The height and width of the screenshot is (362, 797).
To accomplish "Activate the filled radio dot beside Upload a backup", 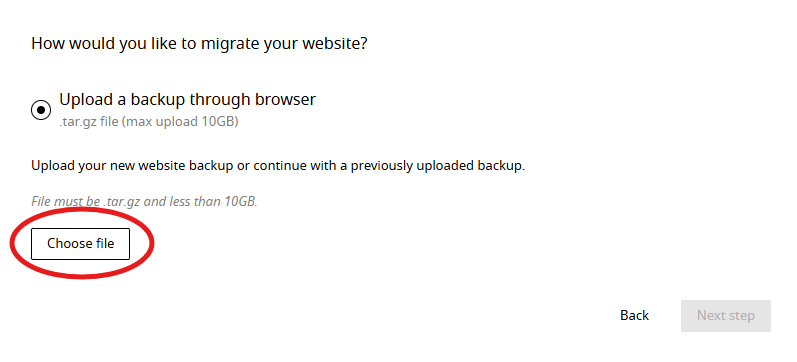I will coord(41,110).
